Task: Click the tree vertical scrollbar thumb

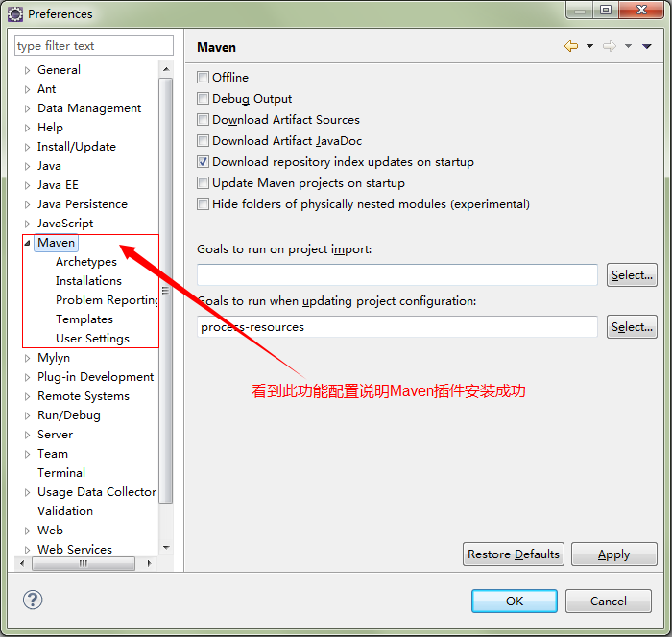Action: tap(166, 291)
